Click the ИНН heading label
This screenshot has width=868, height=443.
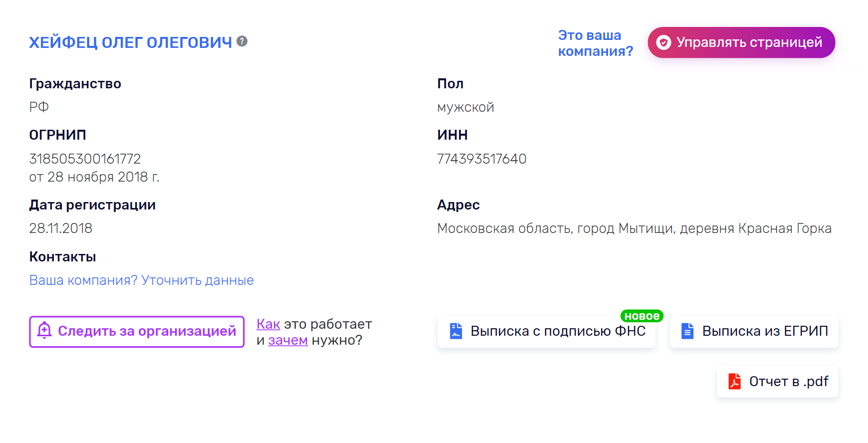pyautogui.click(x=452, y=135)
